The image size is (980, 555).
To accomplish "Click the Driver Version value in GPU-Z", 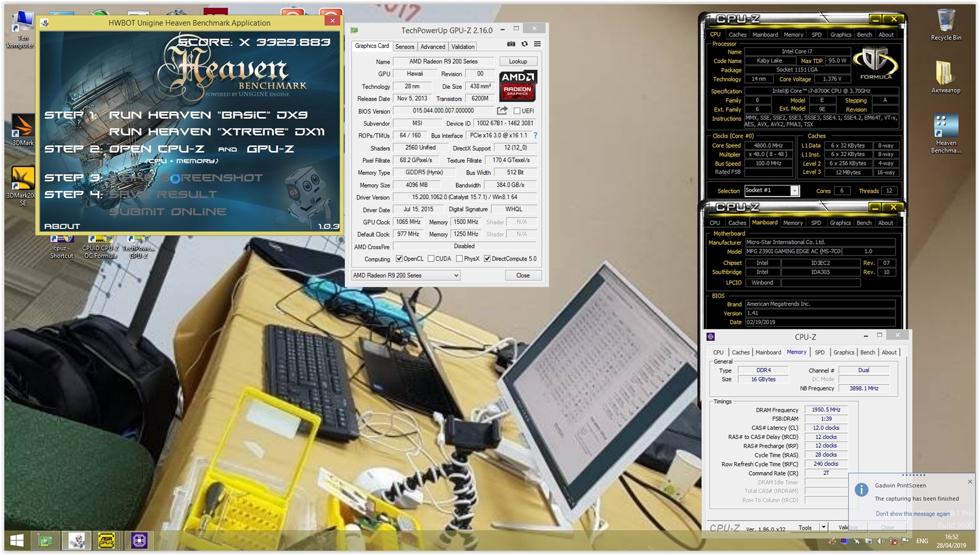I will tap(465, 197).
